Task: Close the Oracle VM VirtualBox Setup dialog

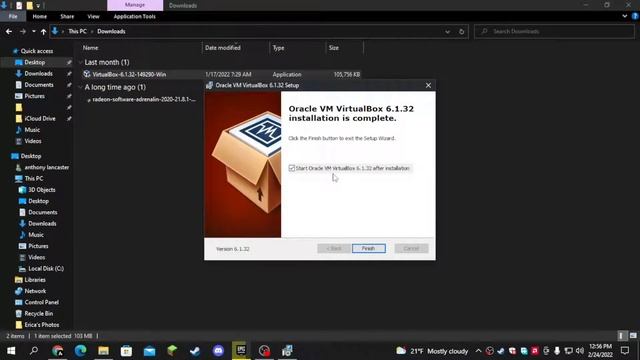Action: coord(428,85)
